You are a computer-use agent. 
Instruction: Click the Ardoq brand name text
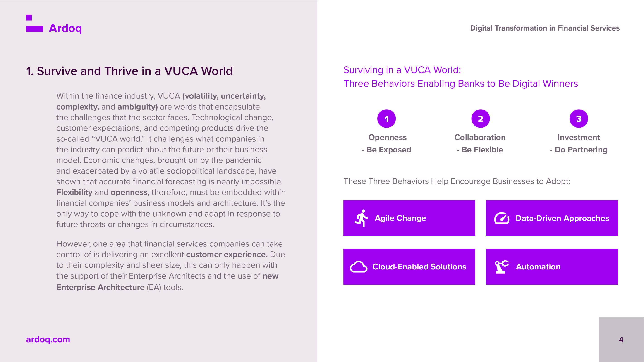(x=65, y=28)
